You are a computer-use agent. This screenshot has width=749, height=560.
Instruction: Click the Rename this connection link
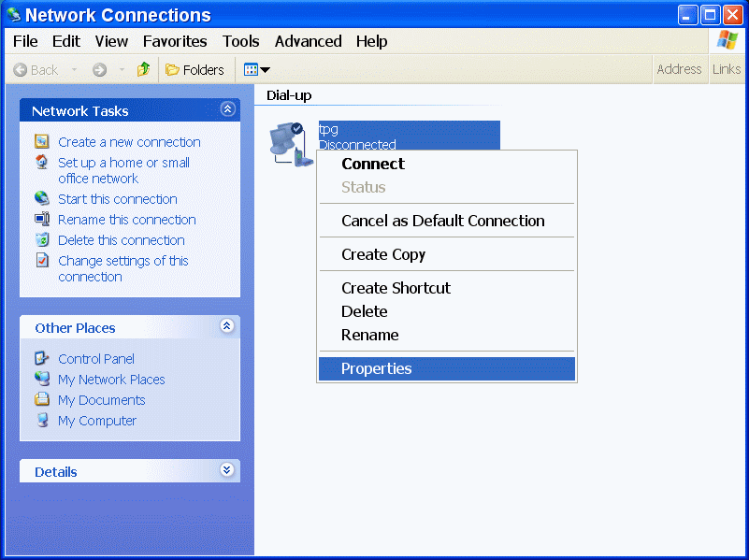[x=126, y=219]
